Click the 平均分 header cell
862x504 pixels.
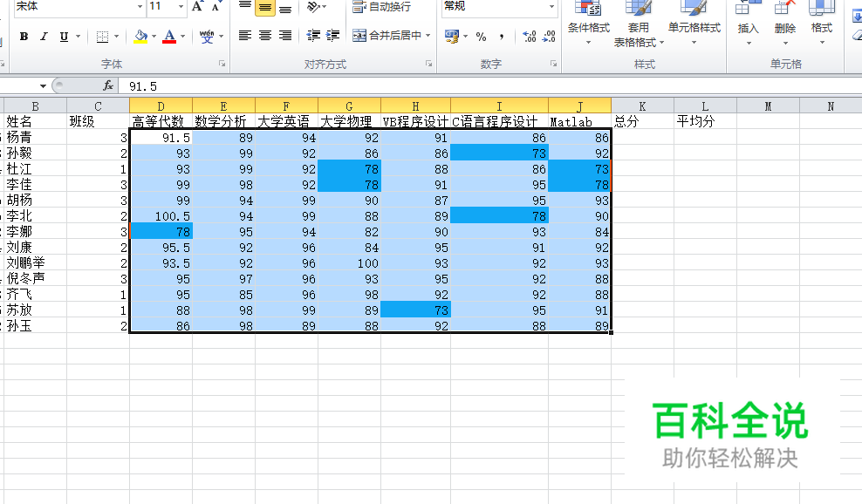[705, 121]
